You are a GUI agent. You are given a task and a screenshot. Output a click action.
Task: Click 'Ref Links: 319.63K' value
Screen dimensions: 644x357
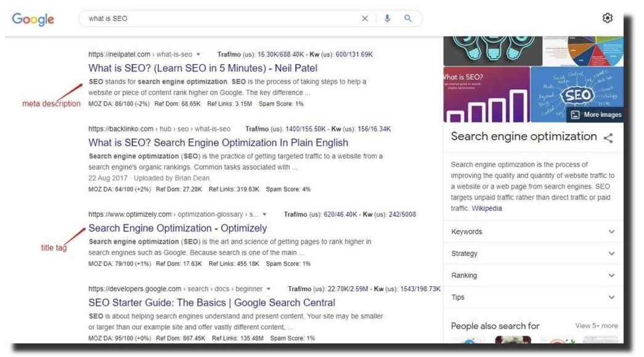[x=234, y=189]
